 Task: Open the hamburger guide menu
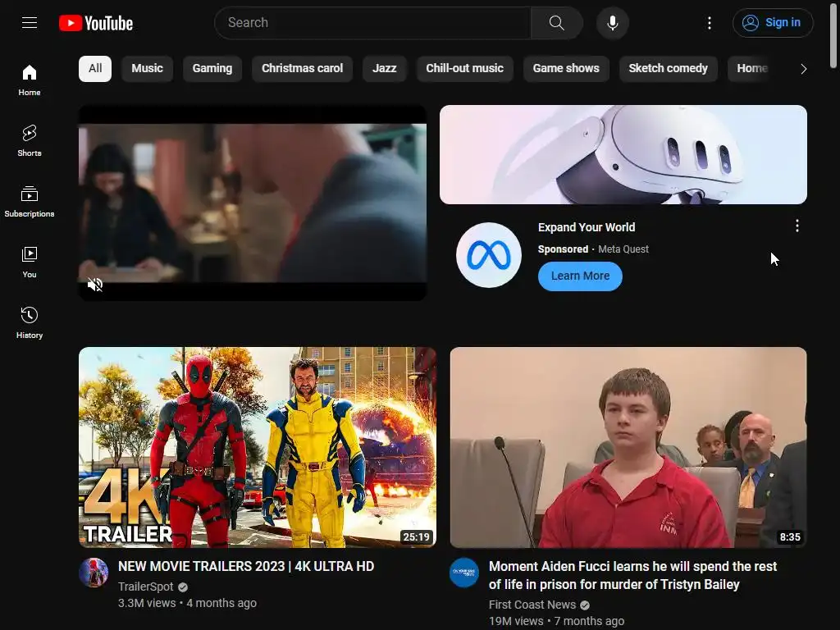click(x=30, y=22)
